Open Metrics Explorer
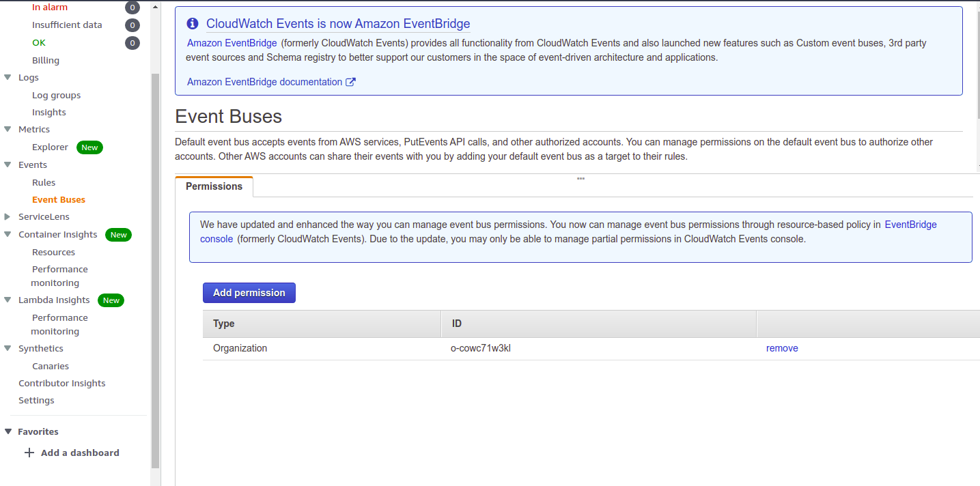The image size is (980, 486). pos(50,147)
